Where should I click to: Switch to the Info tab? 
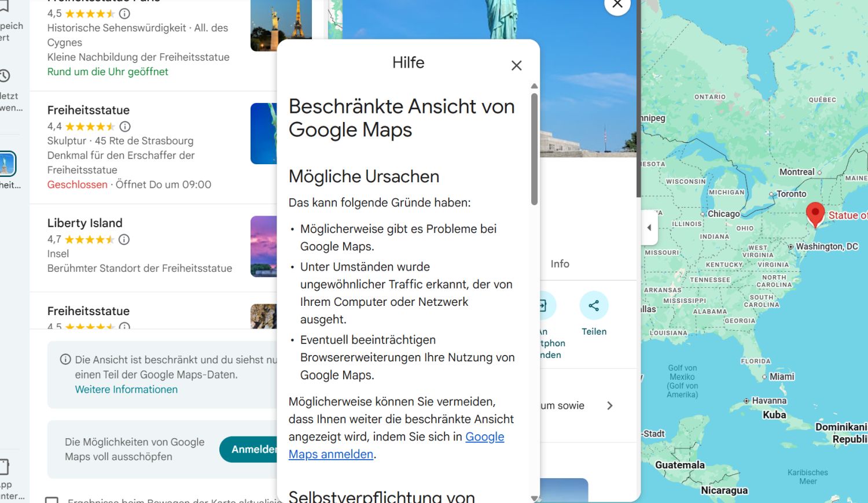click(560, 264)
